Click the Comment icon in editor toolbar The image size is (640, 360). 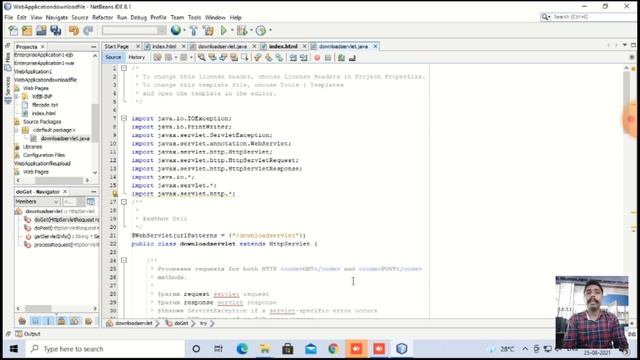[x=341, y=58]
